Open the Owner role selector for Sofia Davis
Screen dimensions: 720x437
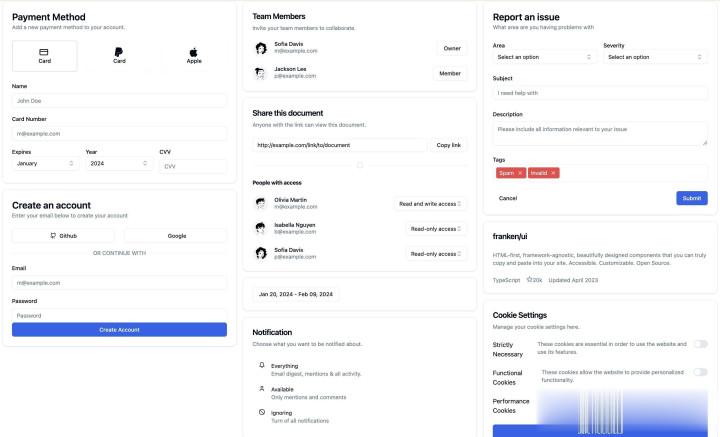[452, 48]
